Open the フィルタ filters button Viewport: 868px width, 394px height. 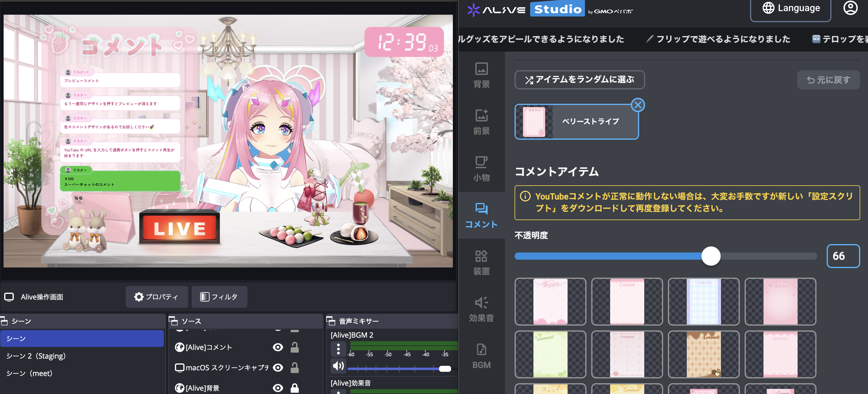coord(219,297)
